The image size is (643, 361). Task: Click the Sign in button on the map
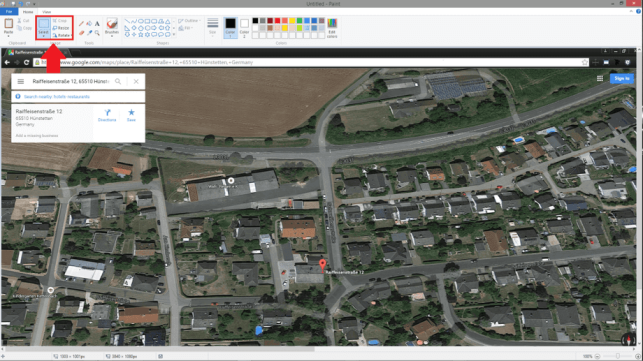click(x=622, y=78)
